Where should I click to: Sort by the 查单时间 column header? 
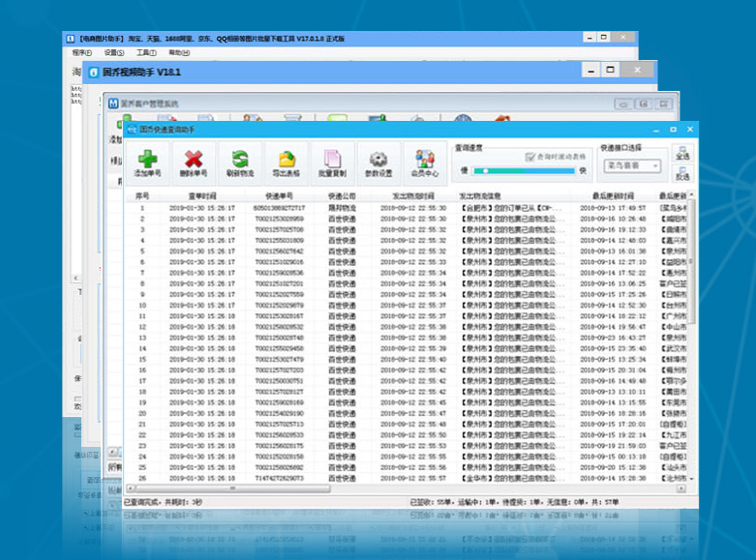click(202, 196)
